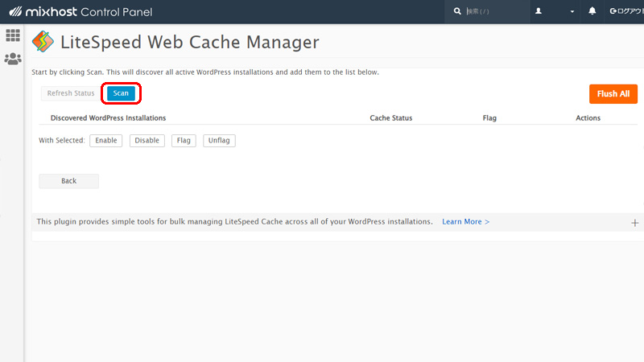
Task: Click the Flag button
Action: (184, 140)
